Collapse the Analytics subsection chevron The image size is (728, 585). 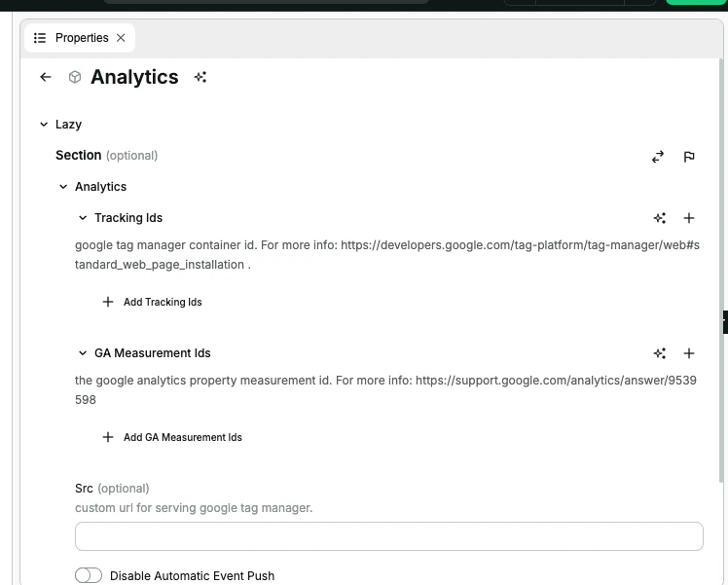63,187
